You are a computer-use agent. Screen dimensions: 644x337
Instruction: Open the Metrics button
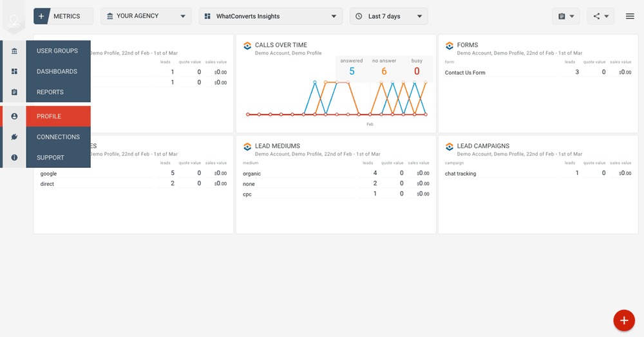click(63, 16)
